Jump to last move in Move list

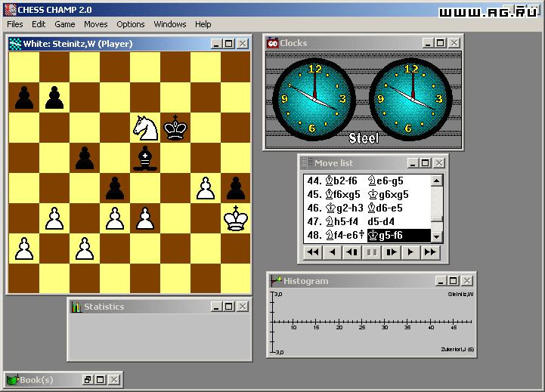click(x=430, y=252)
